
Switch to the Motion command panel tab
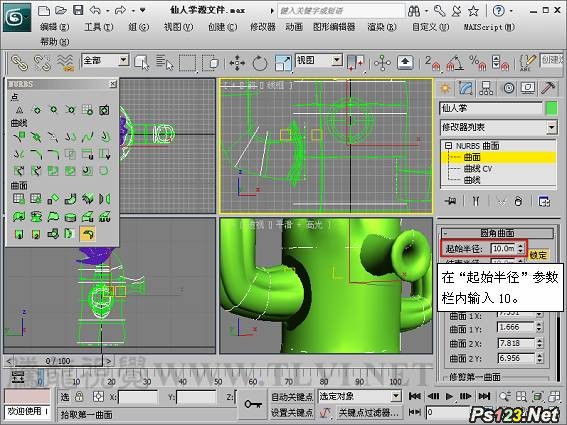coord(508,88)
